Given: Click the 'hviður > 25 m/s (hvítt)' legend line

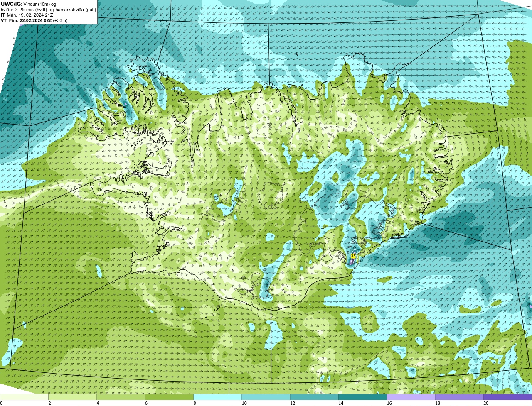Looking at the screenshot, I should tap(48, 10).
